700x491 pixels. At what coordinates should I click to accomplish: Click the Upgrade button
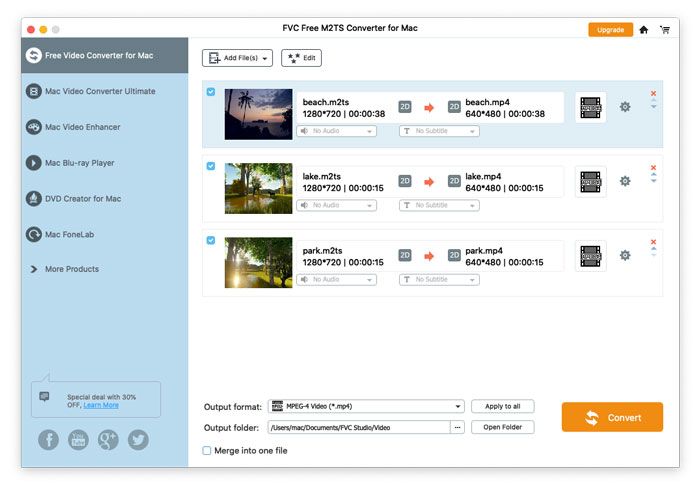pyautogui.click(x=610, y=29)
